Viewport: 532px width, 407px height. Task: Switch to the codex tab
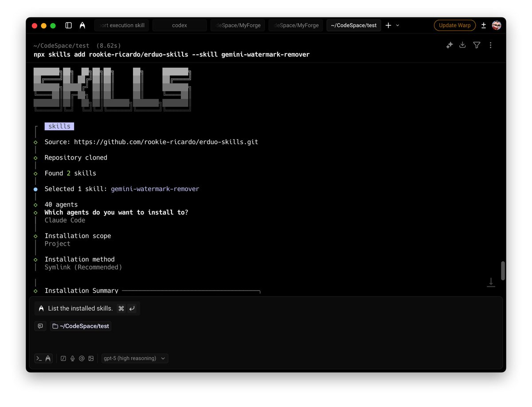pos(180,25)
